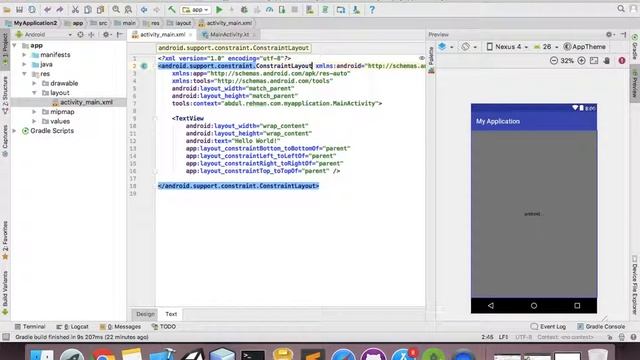This screenshot has height=360, width=640.
Task: Open Find with the magnifier icon
Action: 116,9
